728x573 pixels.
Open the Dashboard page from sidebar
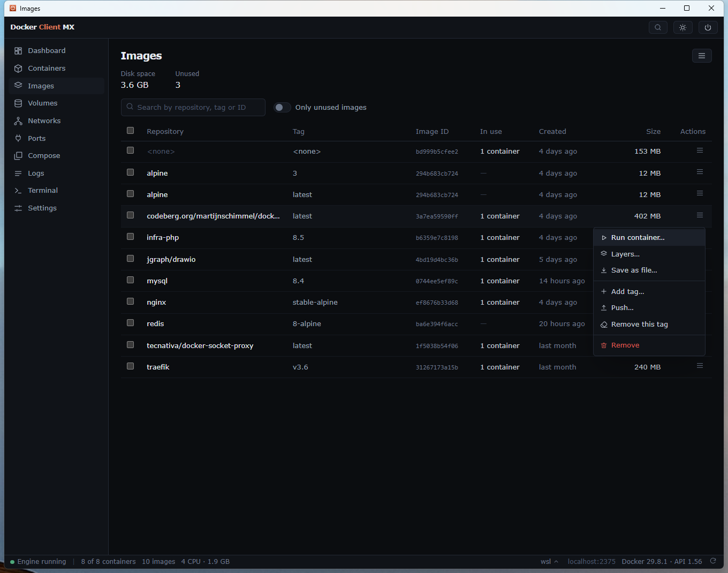(56, 50)
